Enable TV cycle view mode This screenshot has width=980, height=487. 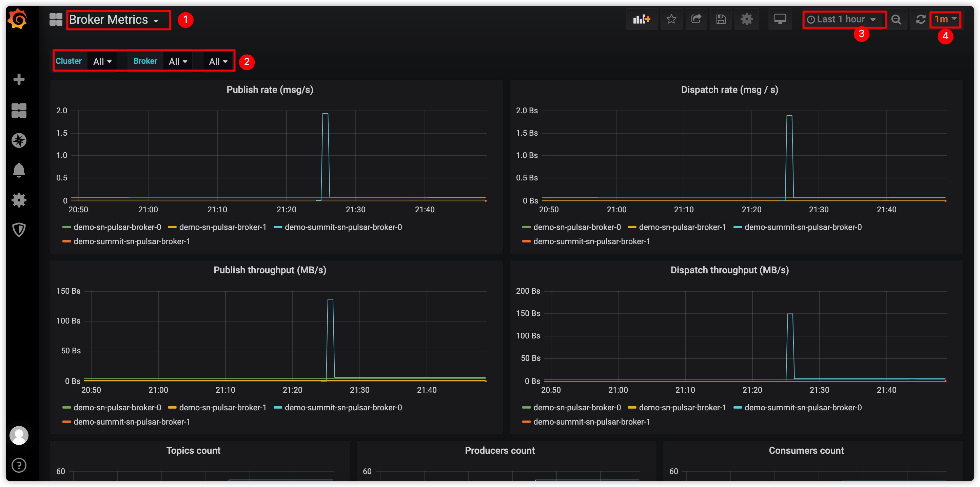click(780, 19)
